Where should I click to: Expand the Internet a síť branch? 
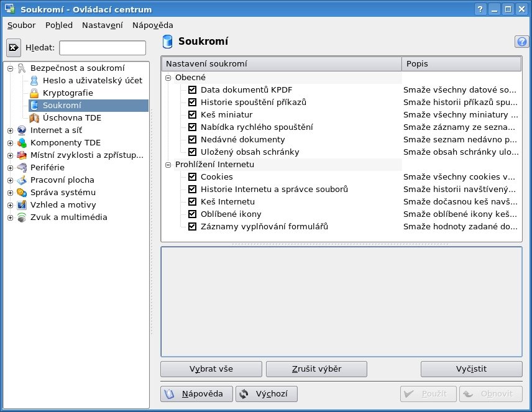click(10, 130)
